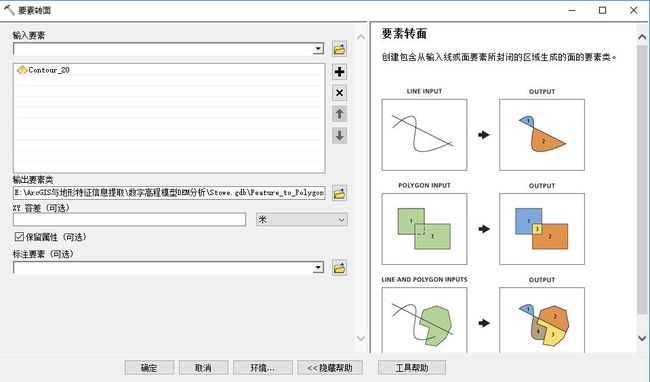This screenshot has width=650, height=382.
Task: Click the 输入要素 label
Action: 29,35
